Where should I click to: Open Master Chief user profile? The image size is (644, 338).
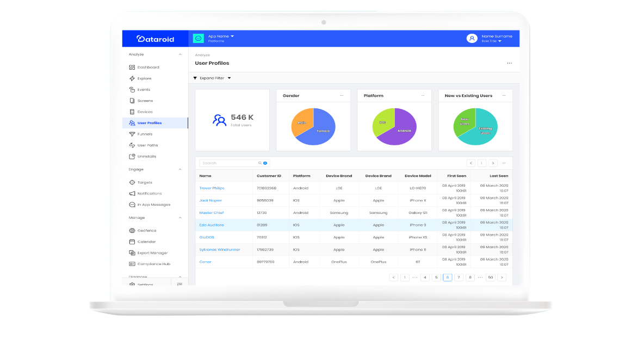(212, 213)
